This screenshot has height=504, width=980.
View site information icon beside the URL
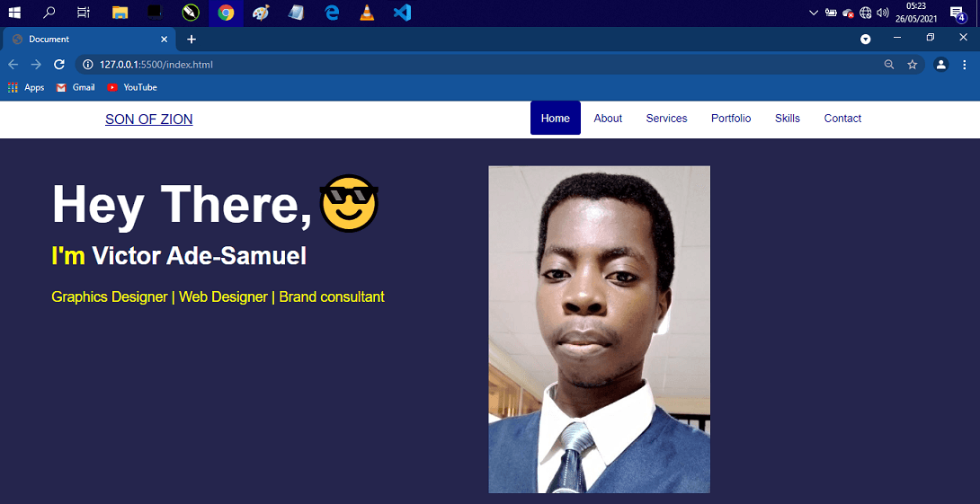coord(87,65)
